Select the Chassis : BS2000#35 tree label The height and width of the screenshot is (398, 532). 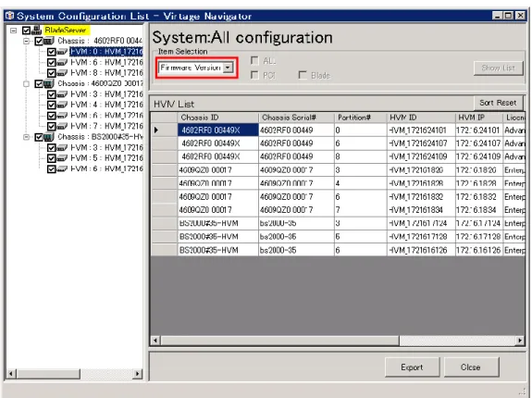point(100,137)
